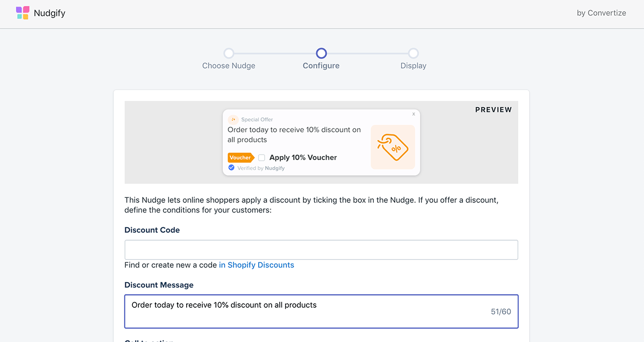This screenshot has width=644, height=342.
Task: Click the orange discount tag image
Action: point(393,147)
